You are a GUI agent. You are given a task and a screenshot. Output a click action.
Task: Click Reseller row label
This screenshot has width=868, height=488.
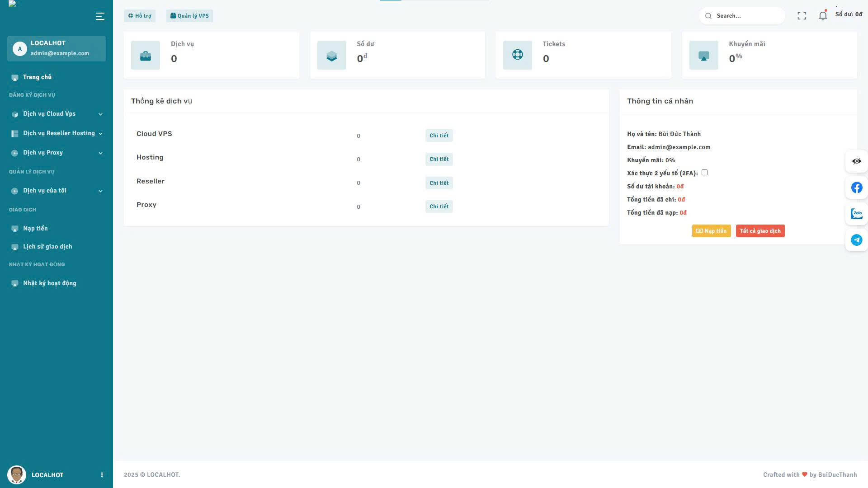[151, 181]
